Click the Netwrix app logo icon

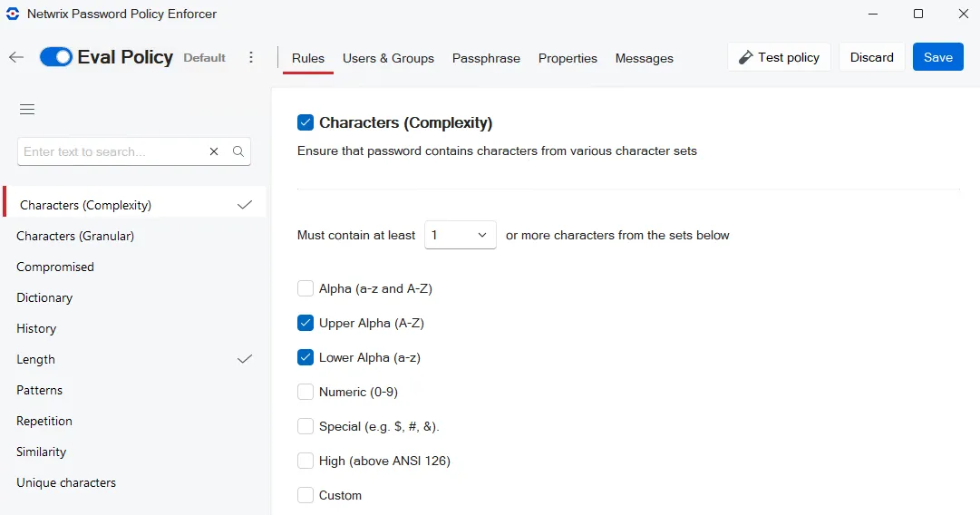click(x=13, y=14)
